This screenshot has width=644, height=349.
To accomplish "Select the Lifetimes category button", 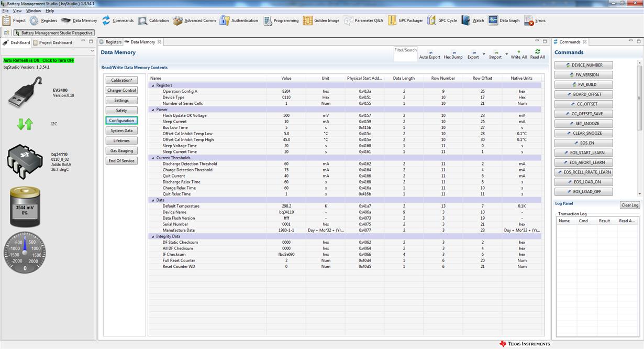I will (121, 141).
